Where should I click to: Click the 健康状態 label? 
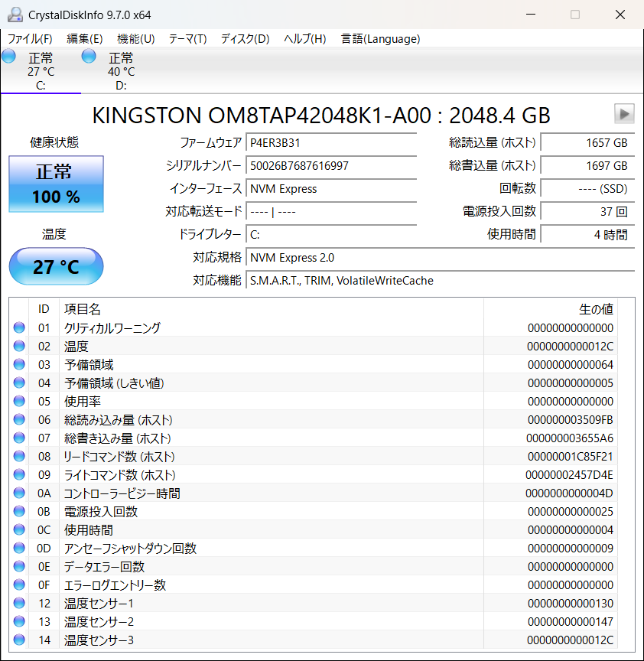pyautogui.click(x=54, y=142)
